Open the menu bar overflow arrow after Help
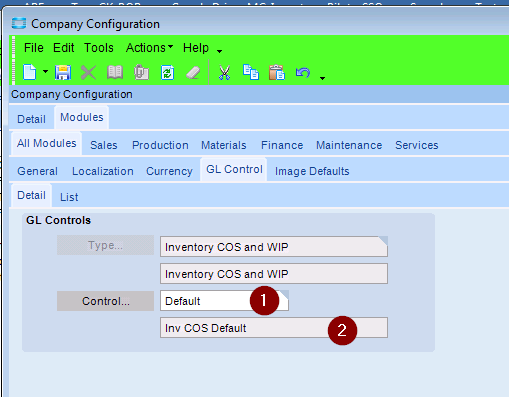 pos(219,51)
